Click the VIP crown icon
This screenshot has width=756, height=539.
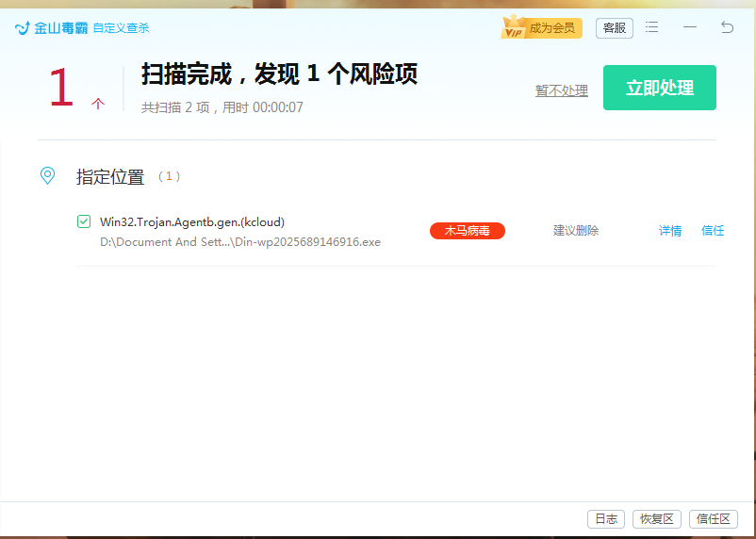pyautogui.click(x=513, y=27)
